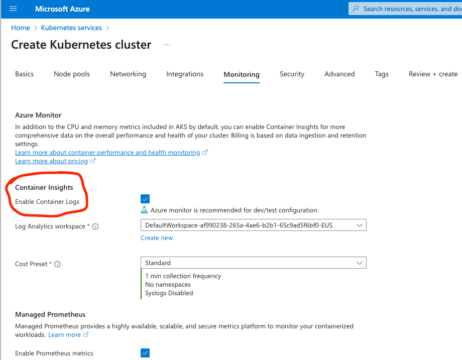The image size is (462, 360).
Task: Switch to the Node pools tab
Action: 72,74
